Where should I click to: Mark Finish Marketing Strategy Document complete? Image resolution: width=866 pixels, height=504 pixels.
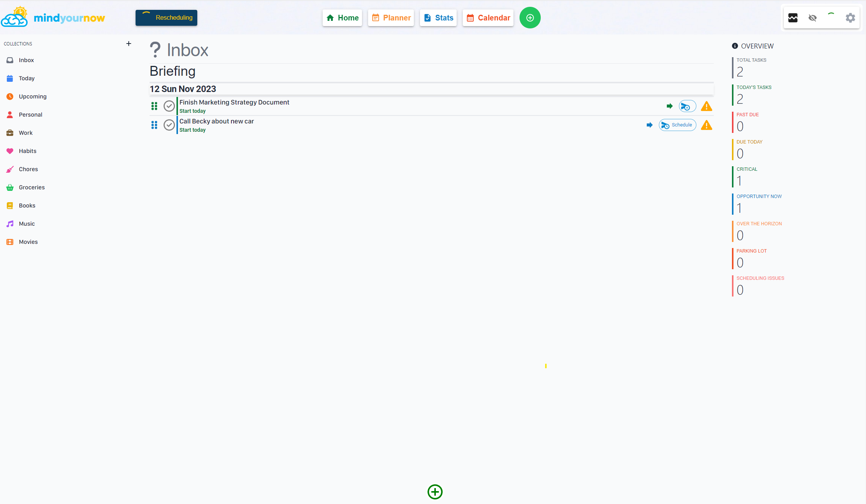tap(169, 106)
